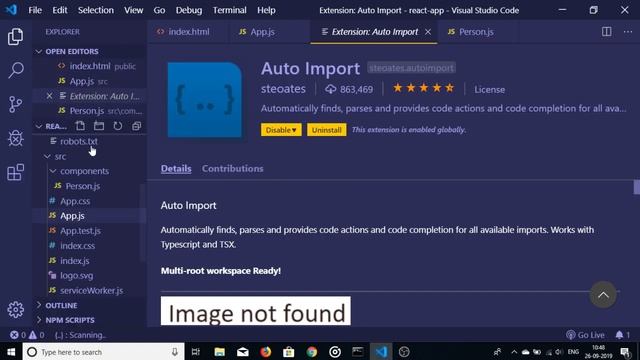Expand the NPM Scripts section
The height and width of the screenshot is (360, 640).
tap(89, 320)
